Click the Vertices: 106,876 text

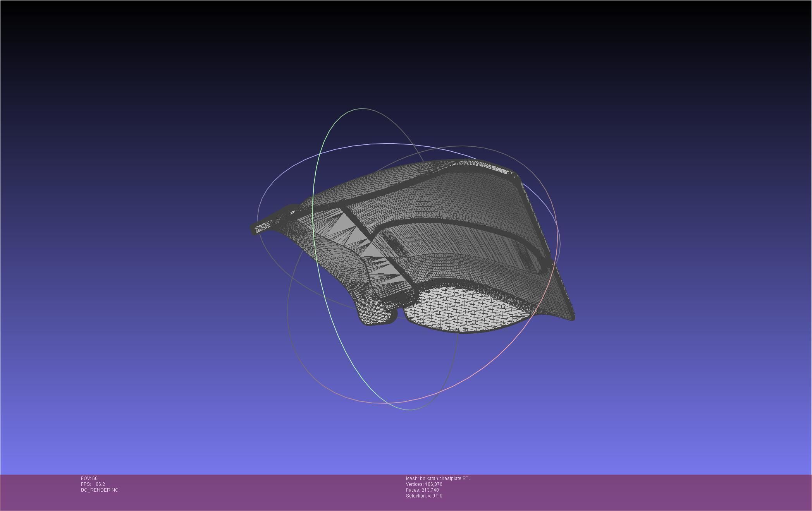click(424, 484)
